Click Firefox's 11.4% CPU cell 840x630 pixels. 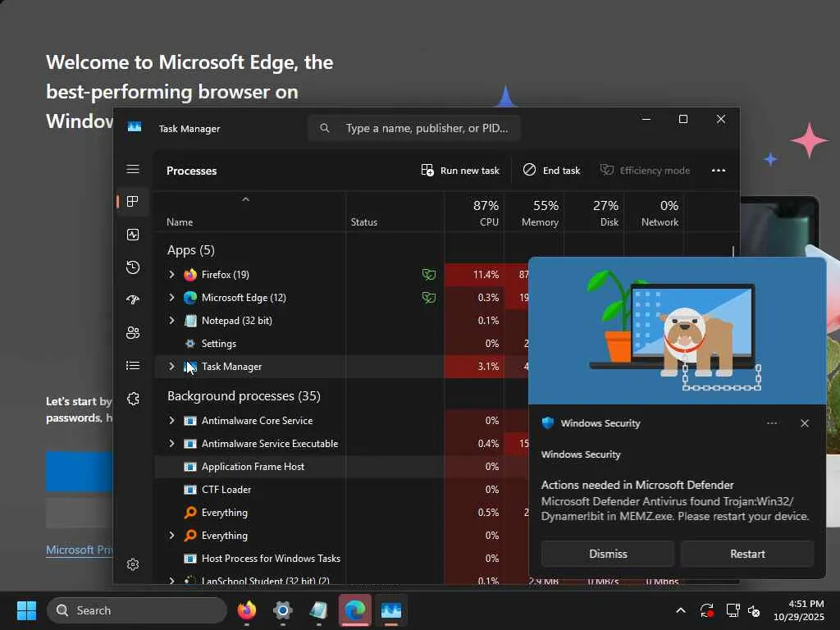pyautogui.click(x=474, y=275)
